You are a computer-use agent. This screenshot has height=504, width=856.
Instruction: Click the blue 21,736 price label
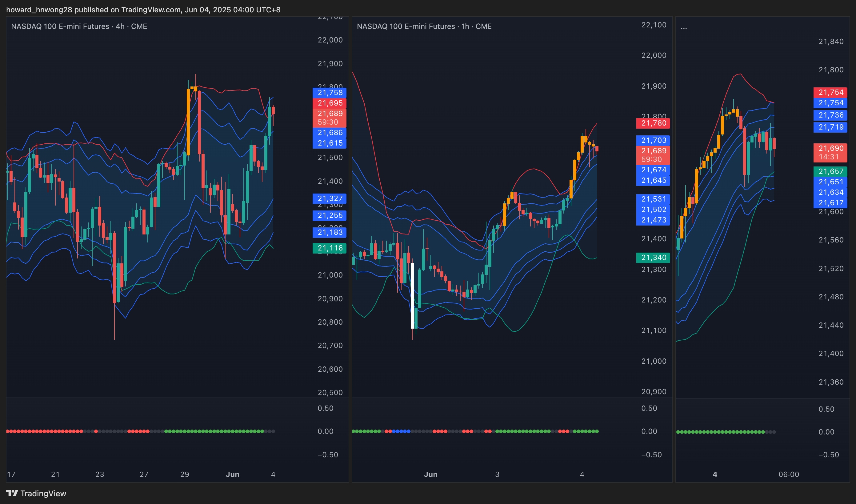click(830, 115)
